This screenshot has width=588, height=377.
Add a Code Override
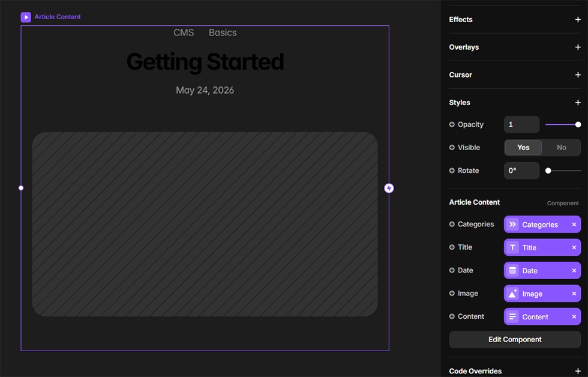pos(577,371)
